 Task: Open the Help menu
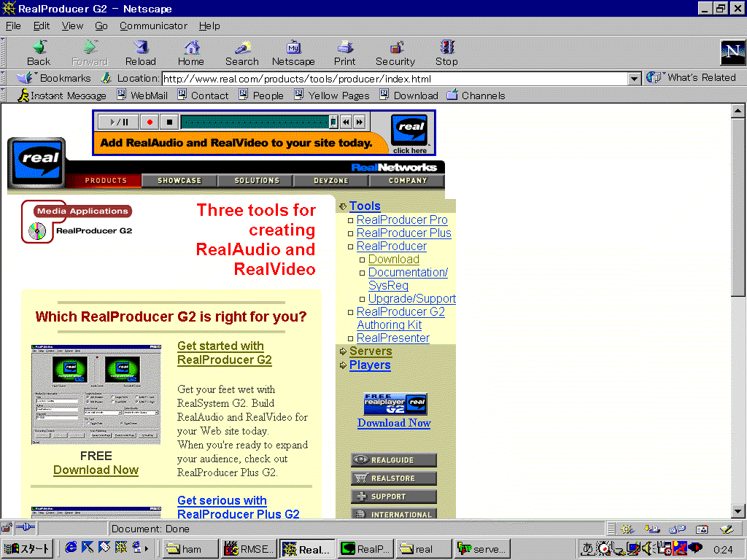[209, 26]
